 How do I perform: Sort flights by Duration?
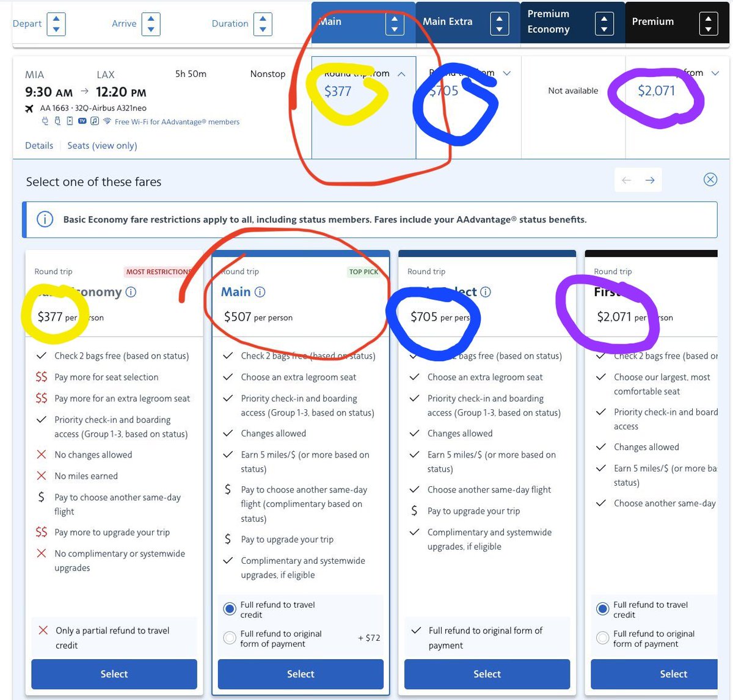(x=263, y=24)
